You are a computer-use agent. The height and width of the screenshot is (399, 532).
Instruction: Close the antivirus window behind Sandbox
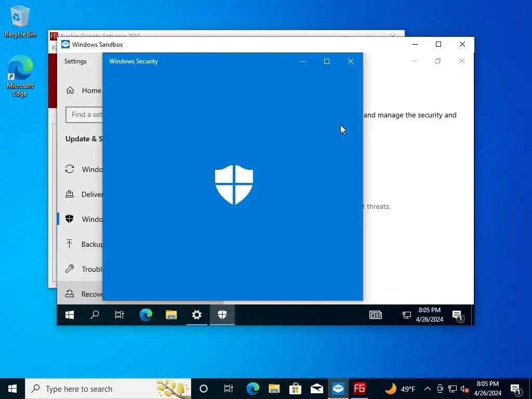[x=393, y=35]
